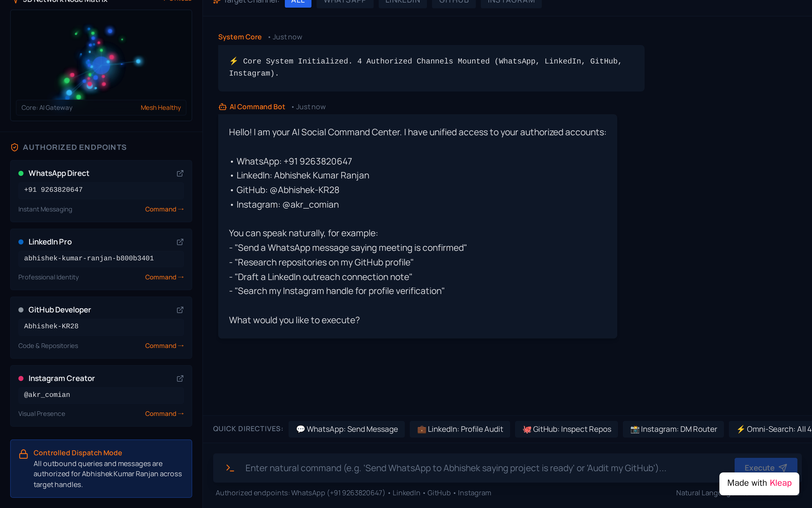This screenshot has height=508, width=812.
Task: Click the Mesh Healthy status text
Action: pos(161,108)
